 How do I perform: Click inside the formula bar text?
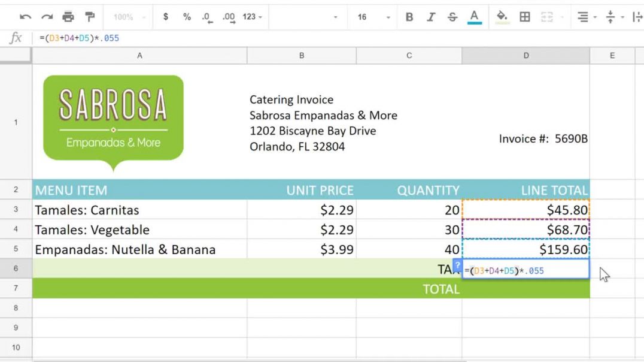79,38
